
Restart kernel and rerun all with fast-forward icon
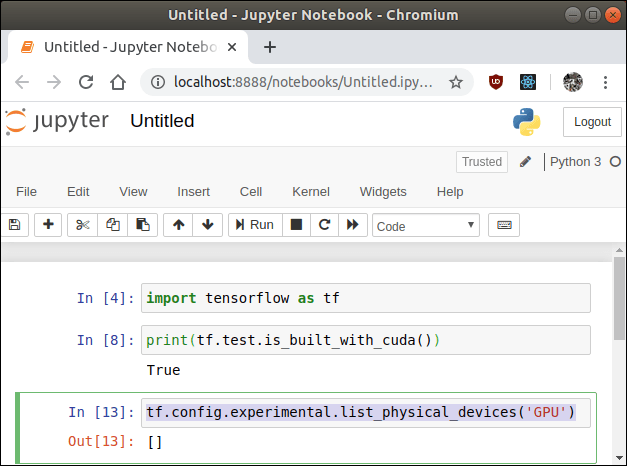point(352,226)
